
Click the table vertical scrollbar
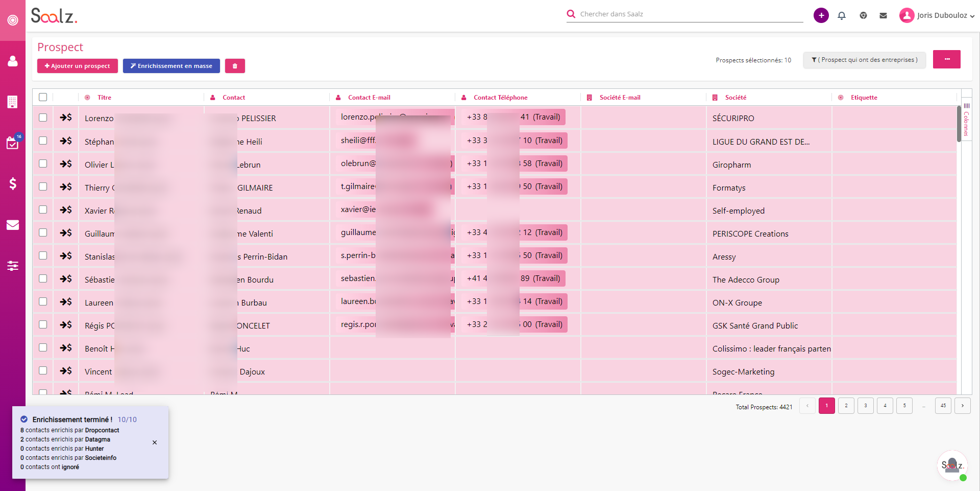[959, 124]
